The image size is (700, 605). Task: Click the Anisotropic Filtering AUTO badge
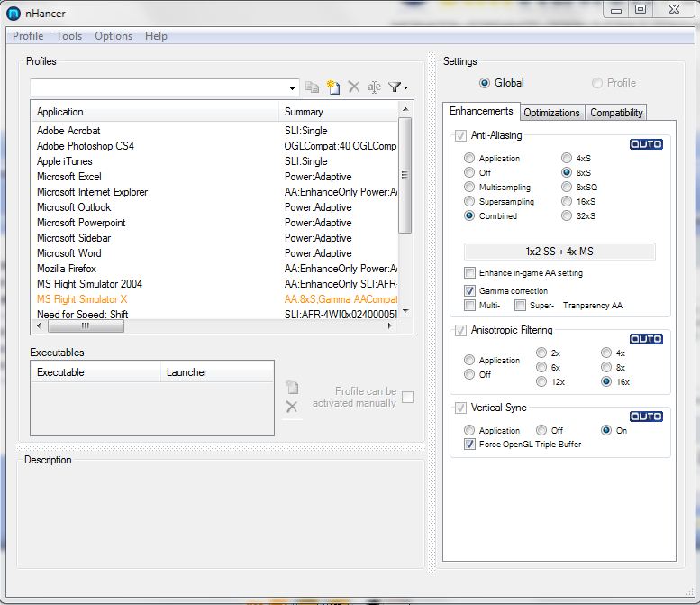click(x=646, y=339)
